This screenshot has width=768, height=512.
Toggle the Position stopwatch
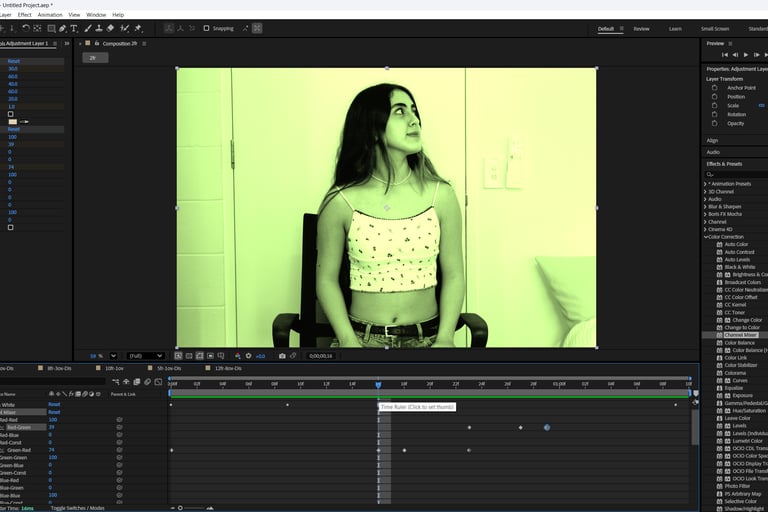(x=715, y=97)
